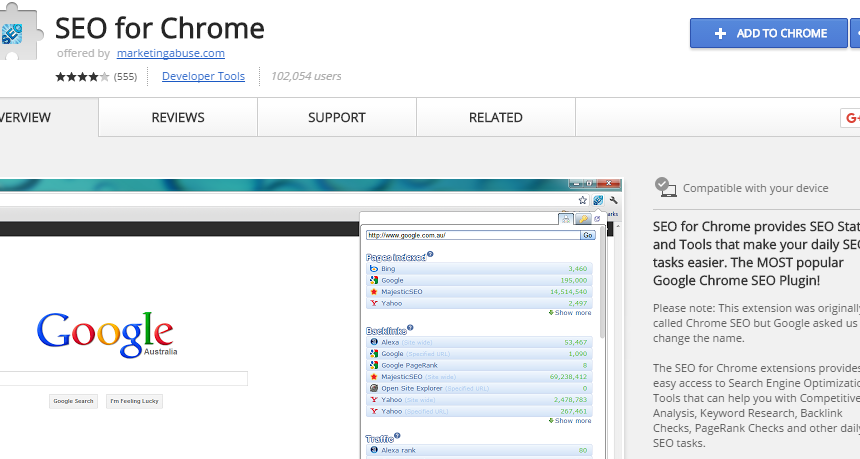Click the Google Search button
This screenshot has width=860, height=459.
[73, 401]
